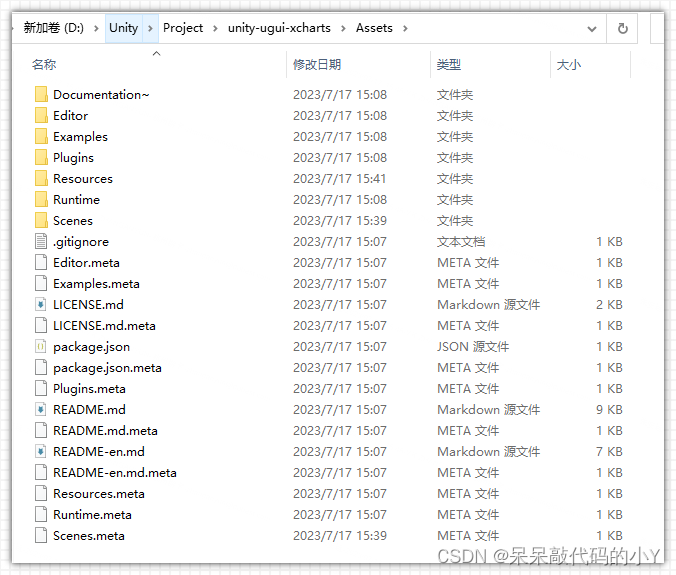
Task: Select the Editor folder name
Action: (70, 116)
